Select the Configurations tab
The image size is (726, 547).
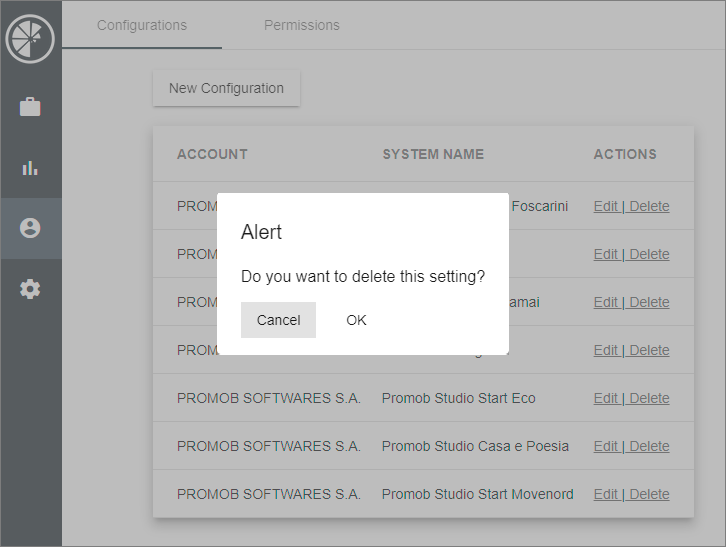pyautogui.click(x=142, y=25)
